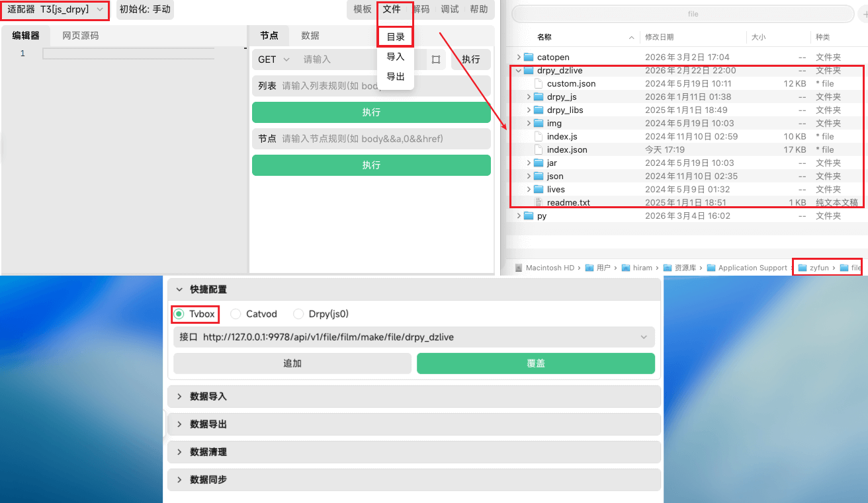
Task: Open the GET method dropdown
Action: pos(273,59)
